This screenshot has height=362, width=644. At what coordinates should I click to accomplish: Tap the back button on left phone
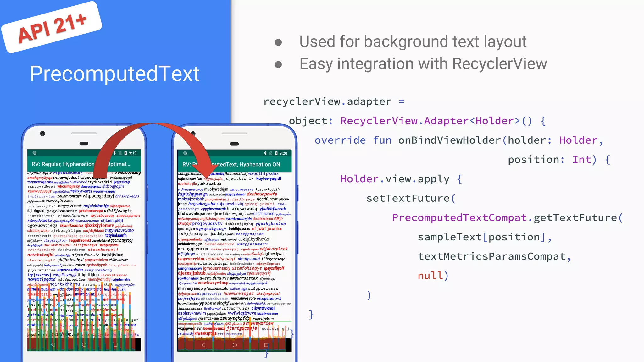coord(53,345)
